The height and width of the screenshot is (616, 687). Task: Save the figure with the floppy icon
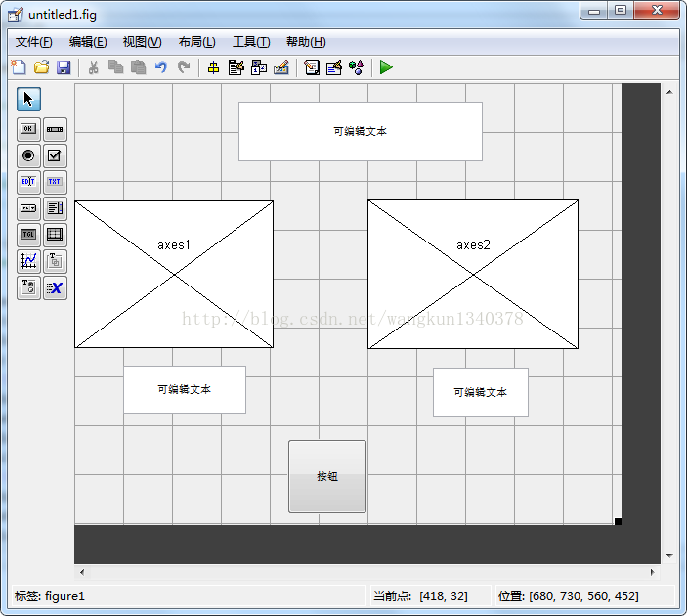click(x=64, y=67)
